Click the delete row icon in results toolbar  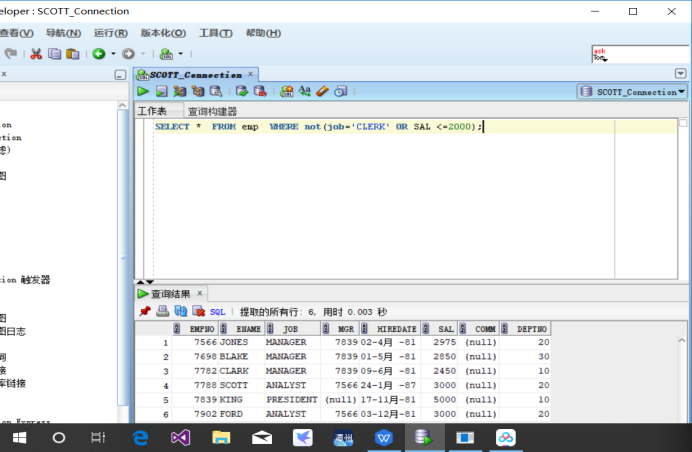tap(199, 311)
